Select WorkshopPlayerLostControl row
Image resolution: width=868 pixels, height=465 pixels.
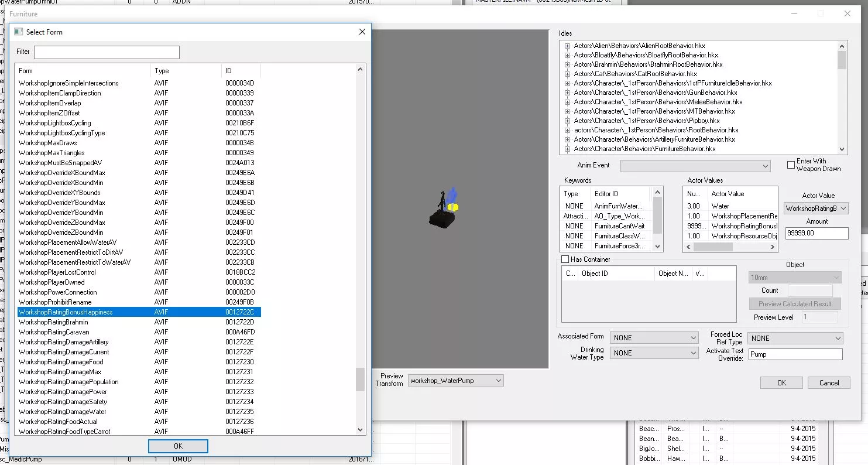point(139,272)
